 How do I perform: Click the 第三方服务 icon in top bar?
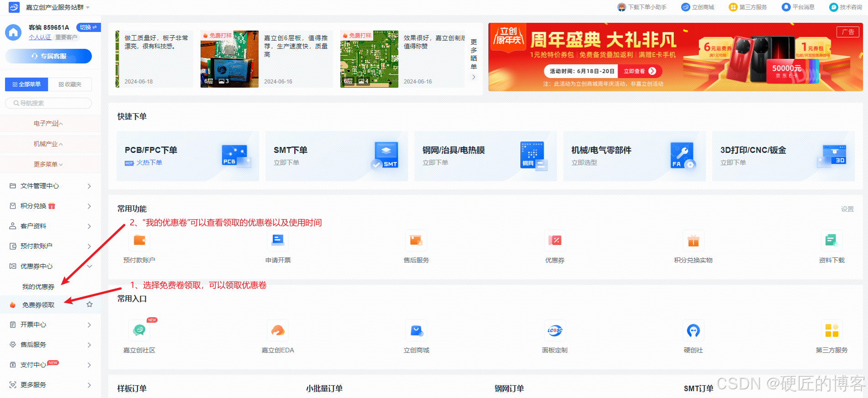click(733, 7)
